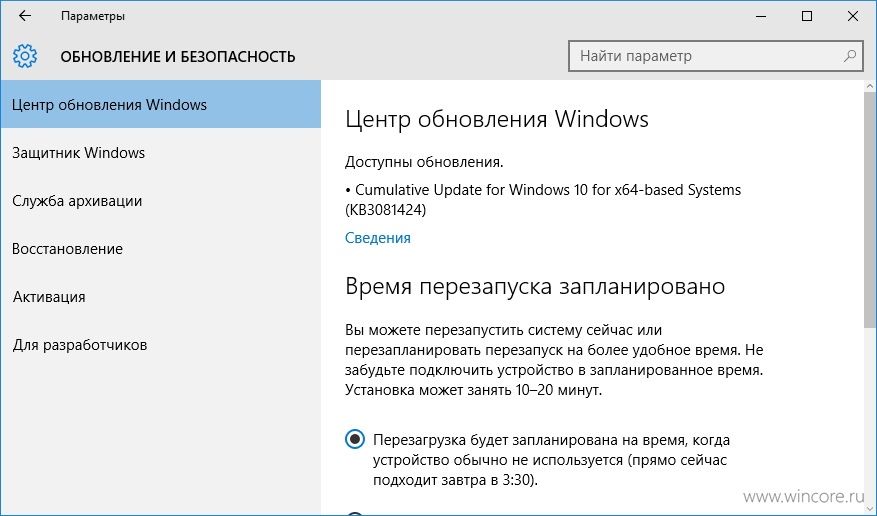Click scrollbar up arrow
The image size is (877, 516).
pyautogui.click(x=870, y=87)
